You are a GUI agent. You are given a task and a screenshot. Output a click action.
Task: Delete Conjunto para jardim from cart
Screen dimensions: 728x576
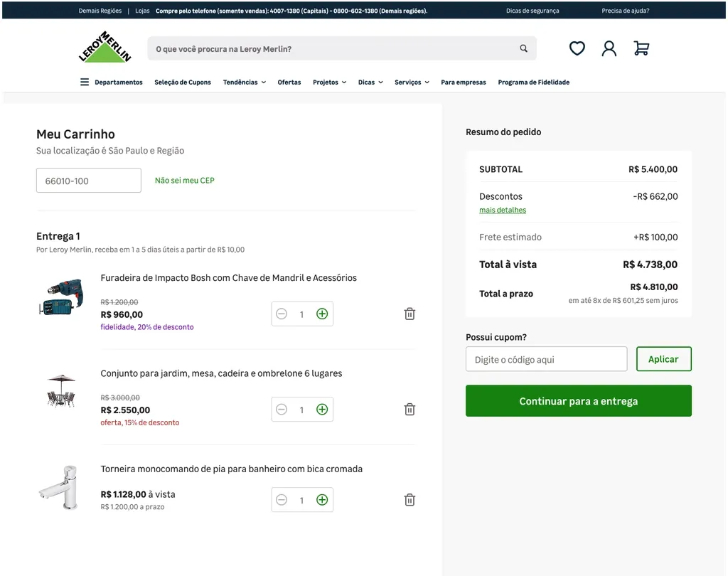coord(409,409)
